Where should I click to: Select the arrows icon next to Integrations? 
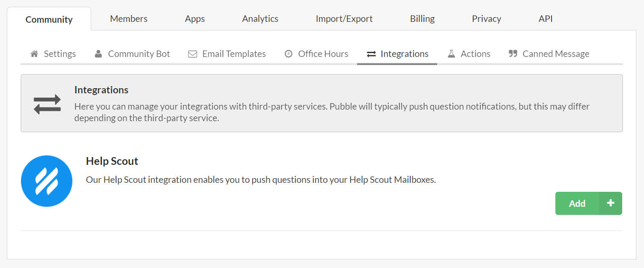(371, 54)
